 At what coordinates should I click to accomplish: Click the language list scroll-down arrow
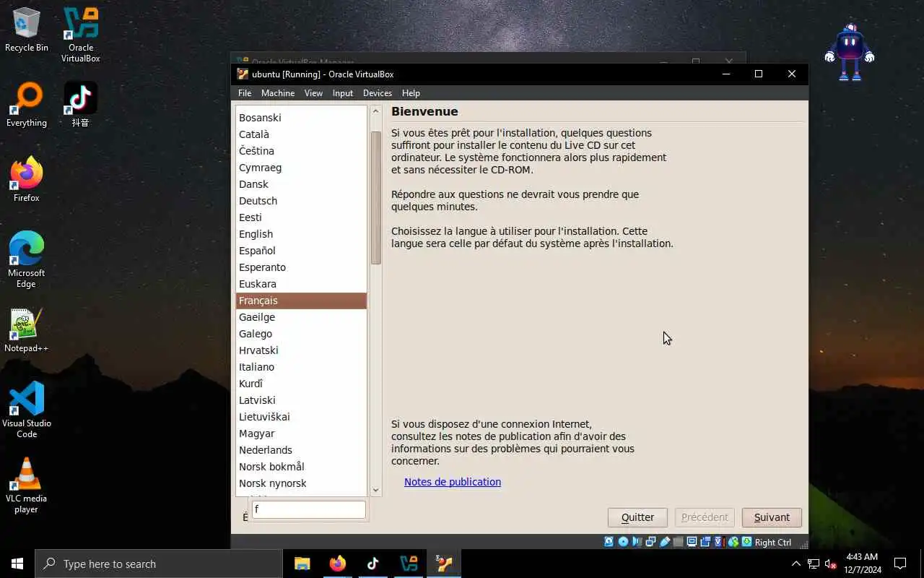point(375,491)
